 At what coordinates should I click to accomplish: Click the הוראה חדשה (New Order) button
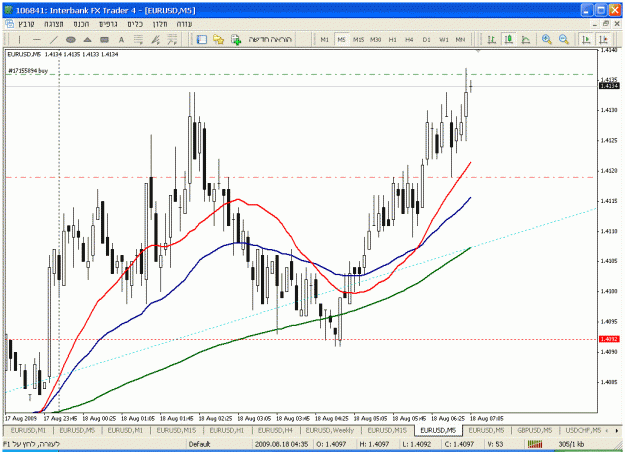click(270, 39)
